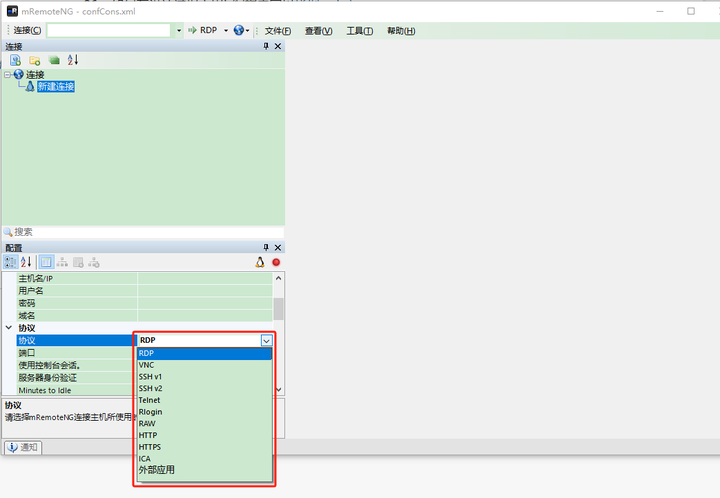Minimize the mRemoteNG window
720x498 pixels.
660,11
